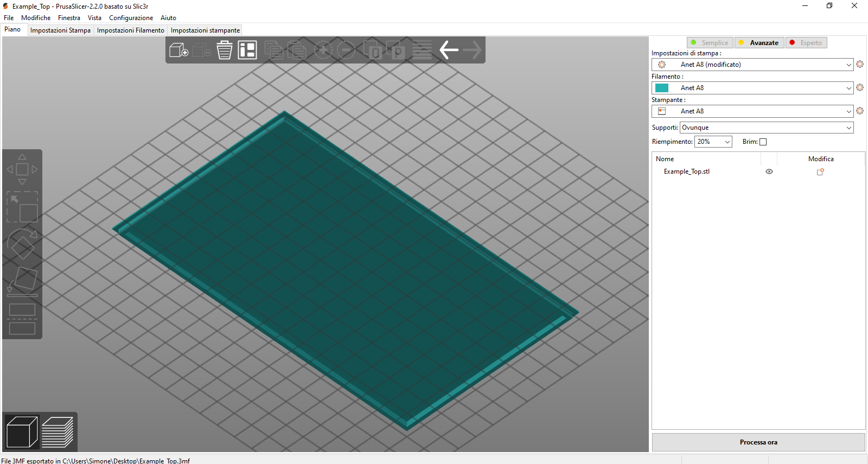Open the Riempimento 20% dropdown
This screenshot has height=464, width=868.
pyautogui.click(x=713, y=142)
